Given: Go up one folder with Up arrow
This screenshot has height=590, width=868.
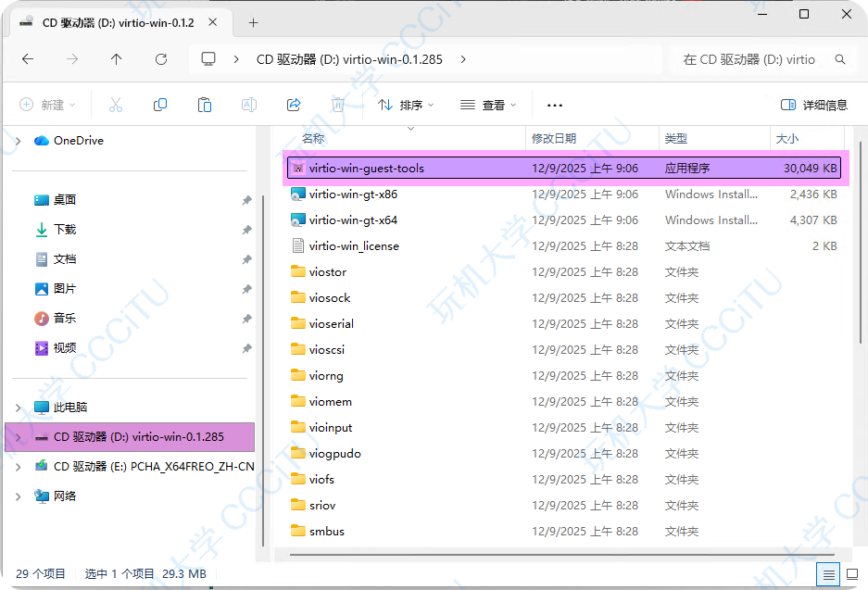Looking at the screenshot, I should click(116, 59).
